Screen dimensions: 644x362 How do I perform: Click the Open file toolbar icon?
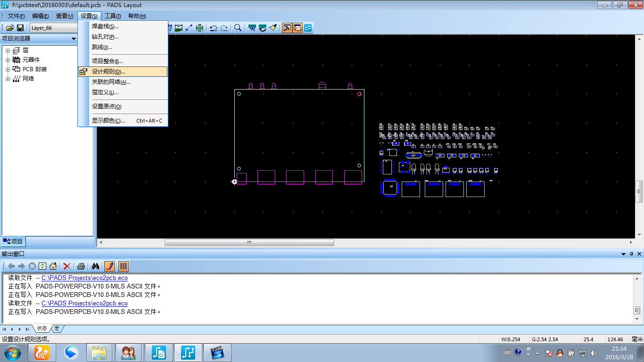coord(10,28)
